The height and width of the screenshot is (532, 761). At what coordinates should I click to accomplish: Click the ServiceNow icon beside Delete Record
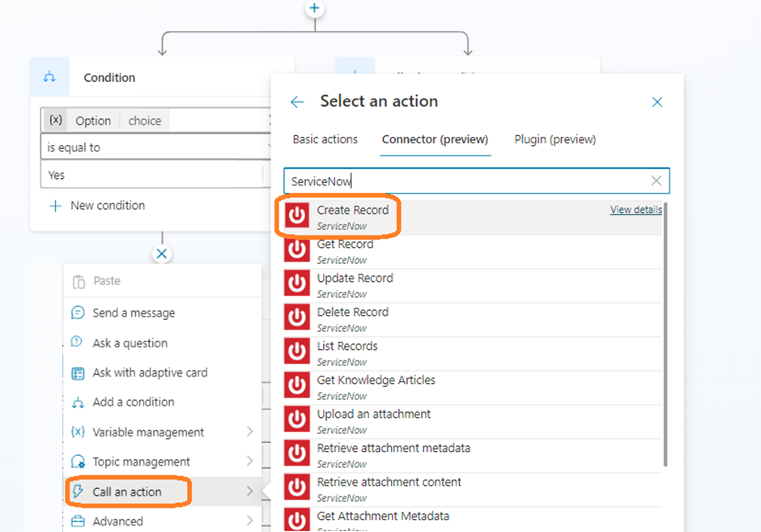coord(297,318)
